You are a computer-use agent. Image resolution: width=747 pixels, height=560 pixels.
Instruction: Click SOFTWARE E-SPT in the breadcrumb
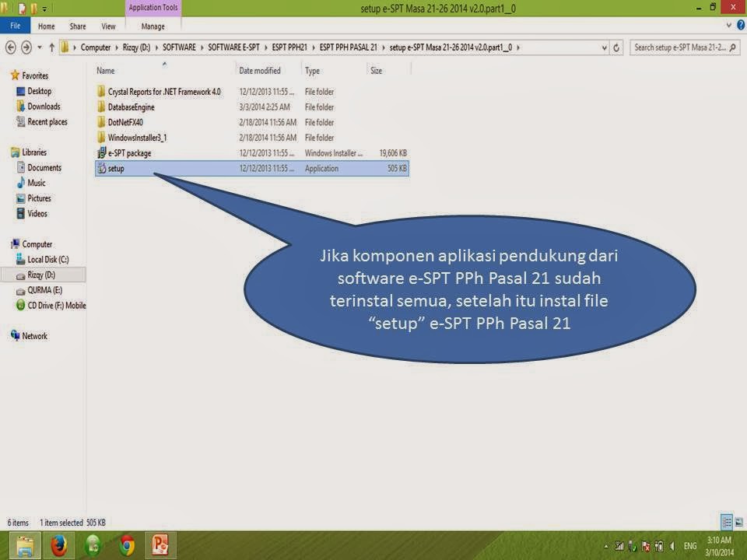point(234,47)
